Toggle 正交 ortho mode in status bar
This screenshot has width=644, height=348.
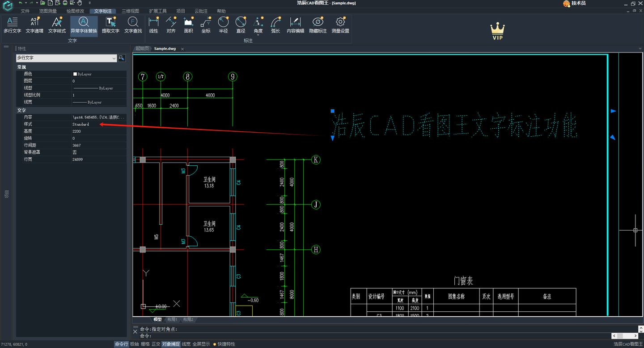pos(156,344)
